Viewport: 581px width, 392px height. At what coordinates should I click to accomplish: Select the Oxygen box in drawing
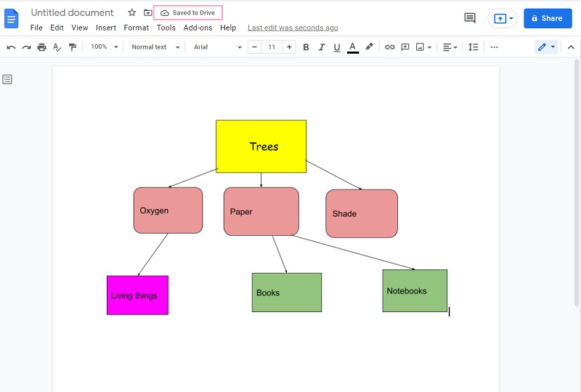(168, 211)
